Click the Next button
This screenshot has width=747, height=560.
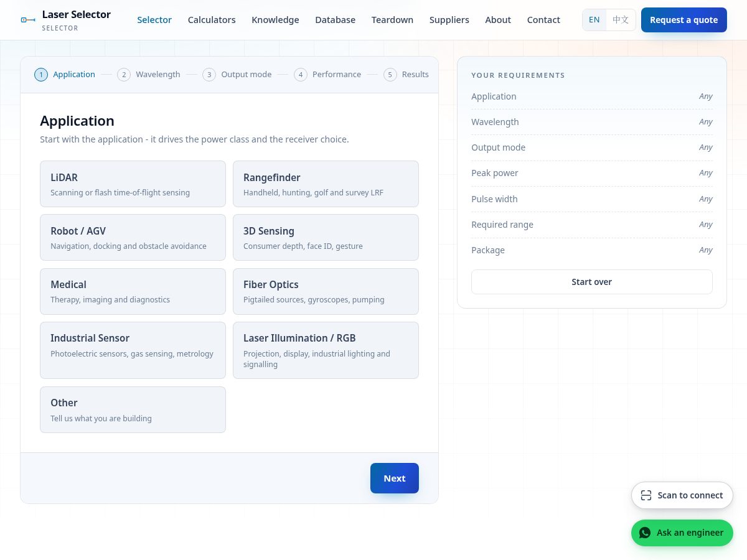coord(395,478)
